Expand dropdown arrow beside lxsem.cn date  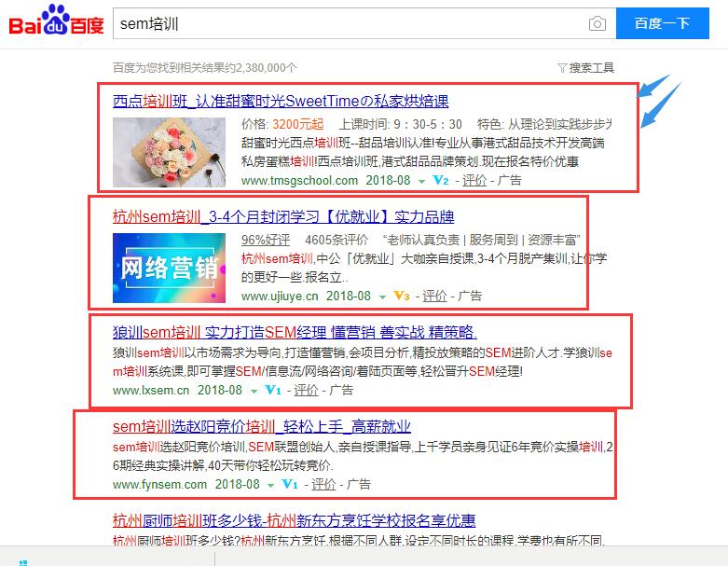point(254,392)
